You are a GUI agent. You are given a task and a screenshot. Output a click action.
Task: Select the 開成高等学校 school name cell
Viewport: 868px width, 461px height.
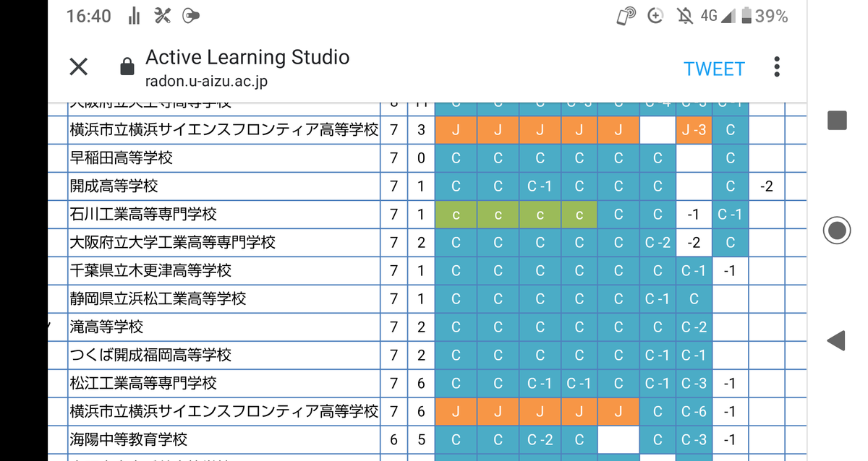(x=114, y=186)
